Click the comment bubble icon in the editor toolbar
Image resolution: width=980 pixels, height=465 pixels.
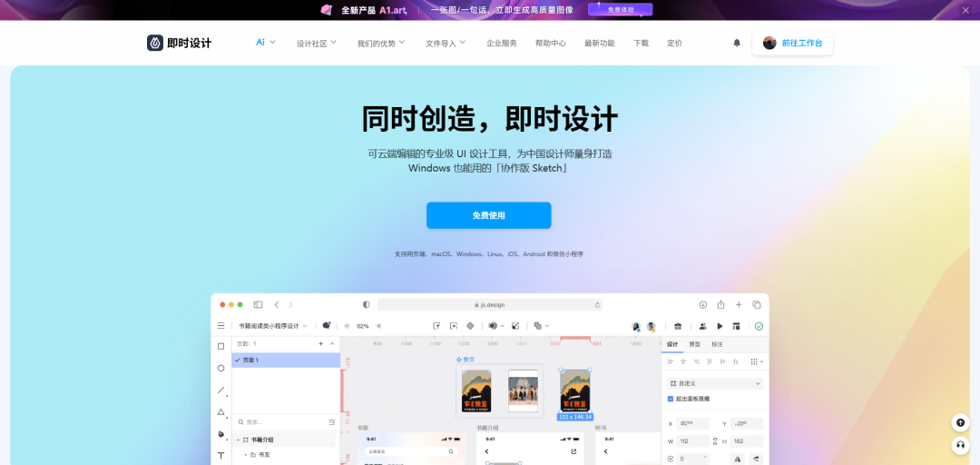coord(327,325)
